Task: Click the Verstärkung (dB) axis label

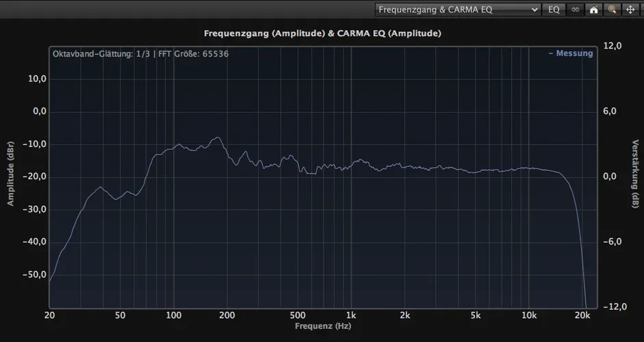Action: [635, 174]
